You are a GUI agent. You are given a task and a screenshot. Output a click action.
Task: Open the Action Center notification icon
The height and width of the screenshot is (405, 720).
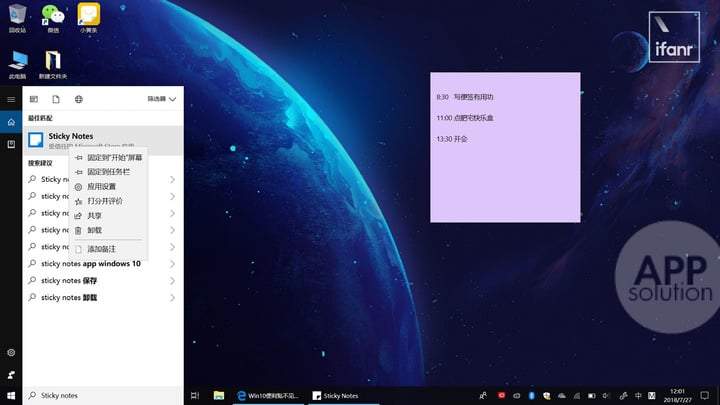[705, 395]
